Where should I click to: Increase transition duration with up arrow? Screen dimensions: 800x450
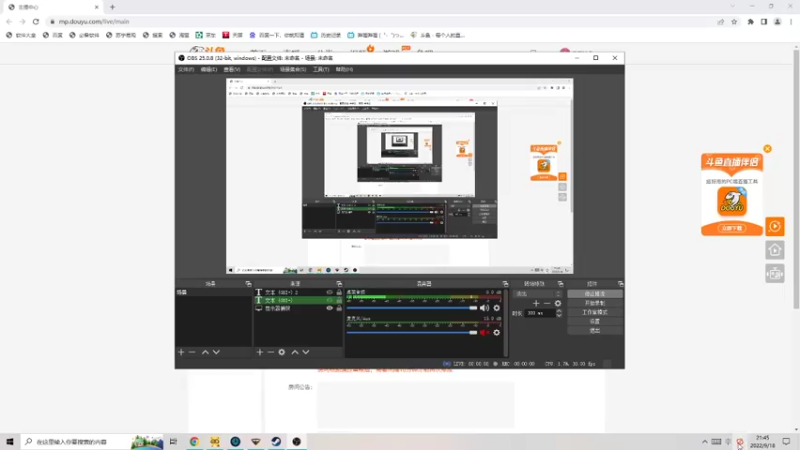(559, 311)
